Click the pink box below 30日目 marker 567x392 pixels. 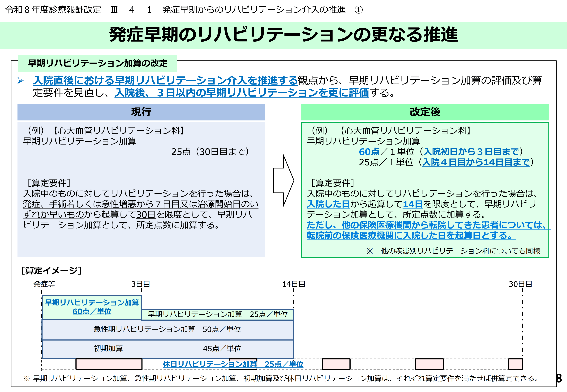click(515, 364)
